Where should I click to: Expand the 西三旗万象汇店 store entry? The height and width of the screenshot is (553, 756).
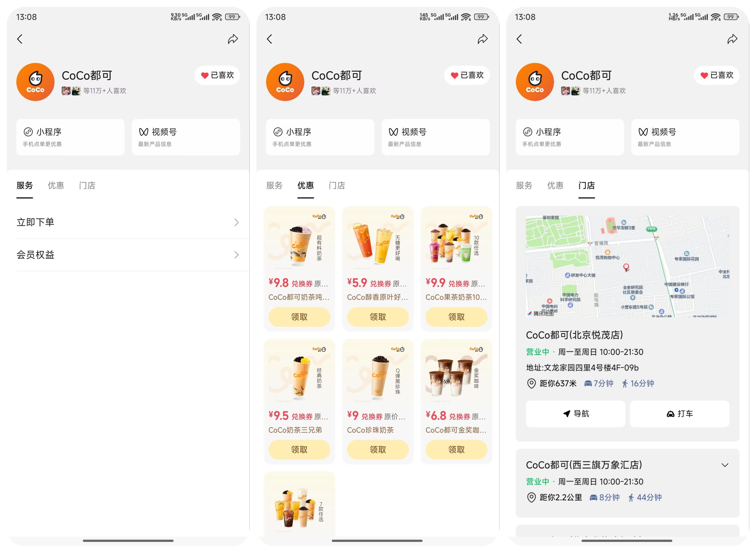tap(725, 465)
